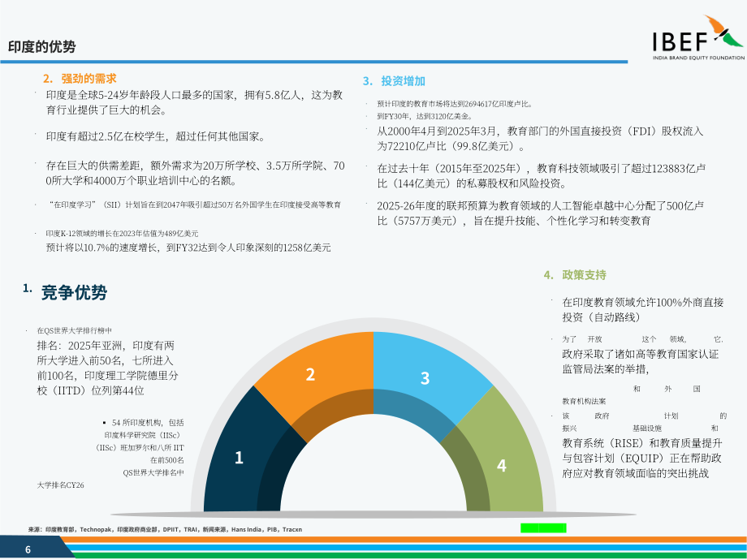The width and height of the screenshot is (747, 560).
Task: Select text 大学排名CY26
Action: [x=61, y=485]
